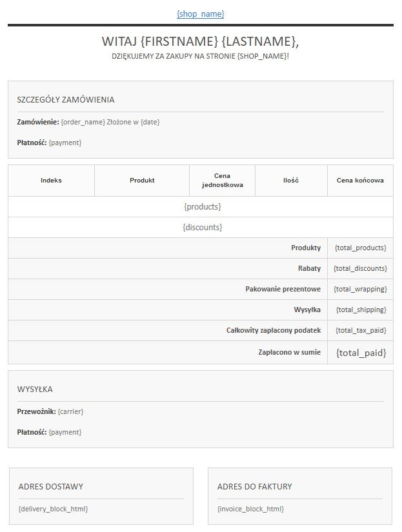
Task: Click the {products} placeholder row
Action: (x=202, y=207)
